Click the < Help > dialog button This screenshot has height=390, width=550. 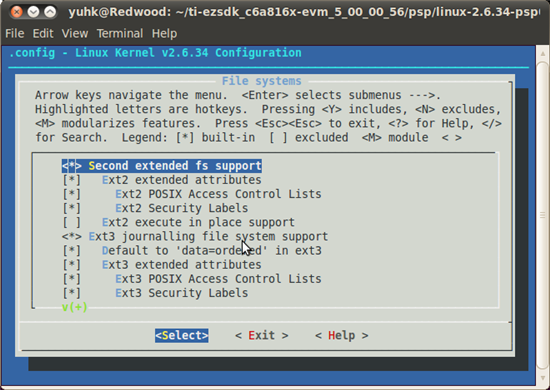[x=342, y=336]
